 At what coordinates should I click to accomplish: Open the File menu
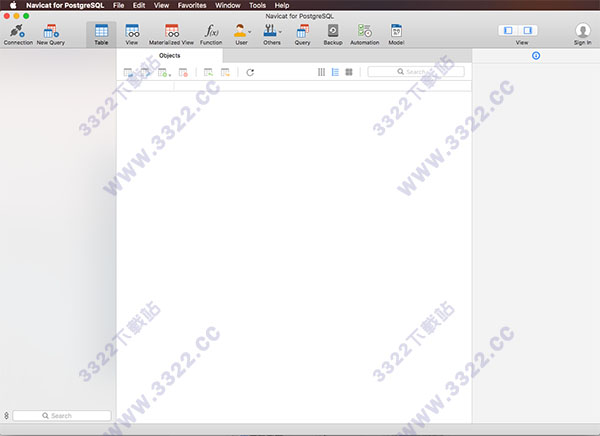click(x=119, y=5)
